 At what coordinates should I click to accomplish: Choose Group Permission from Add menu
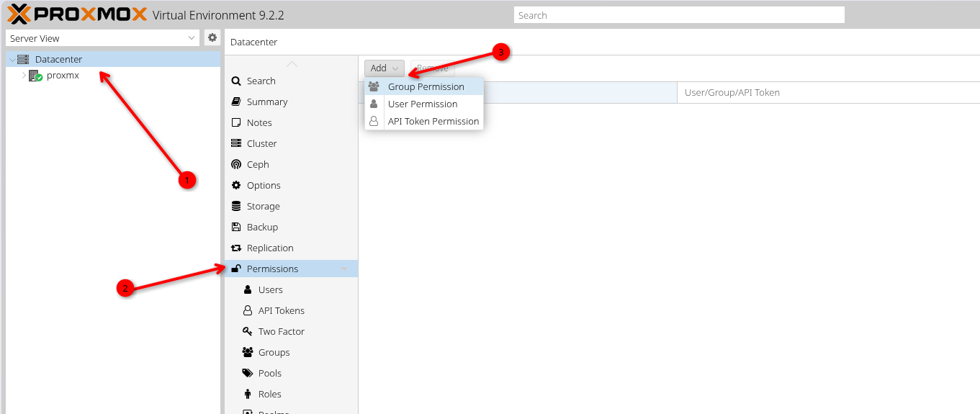point(423,87)
